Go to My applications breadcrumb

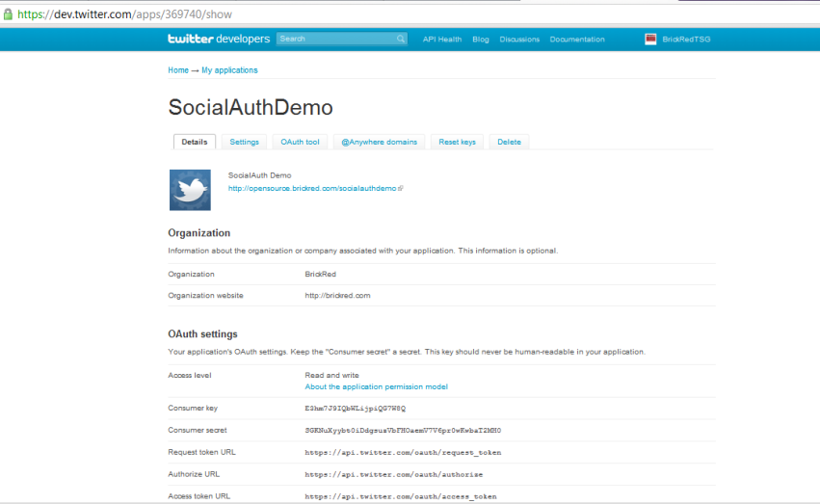pos(229,70)
